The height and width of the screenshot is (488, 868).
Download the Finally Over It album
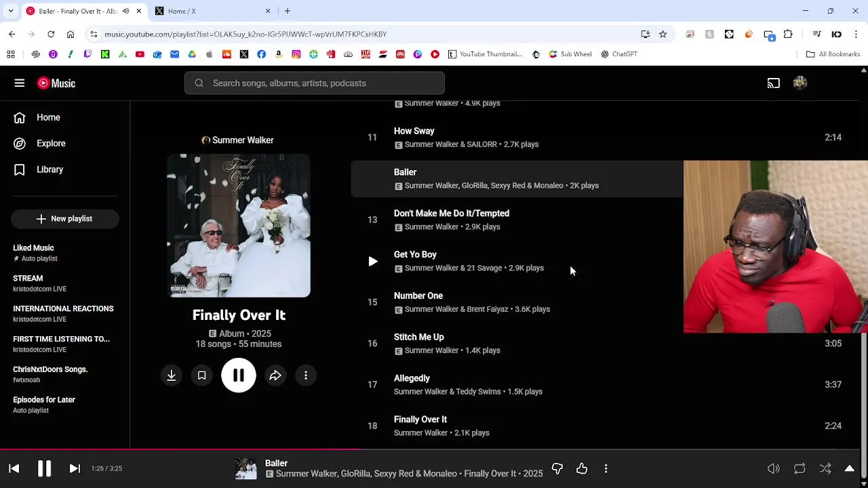click(x=172, y=375)
